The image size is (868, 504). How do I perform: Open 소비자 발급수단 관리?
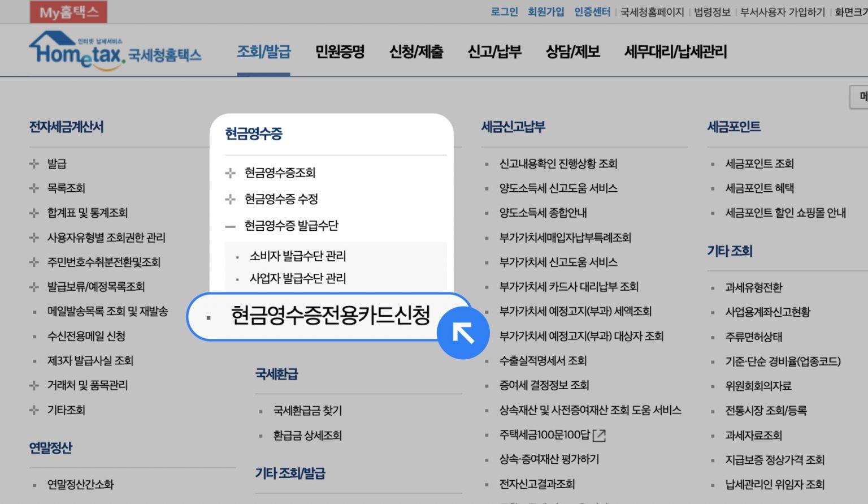coord(297,256)
